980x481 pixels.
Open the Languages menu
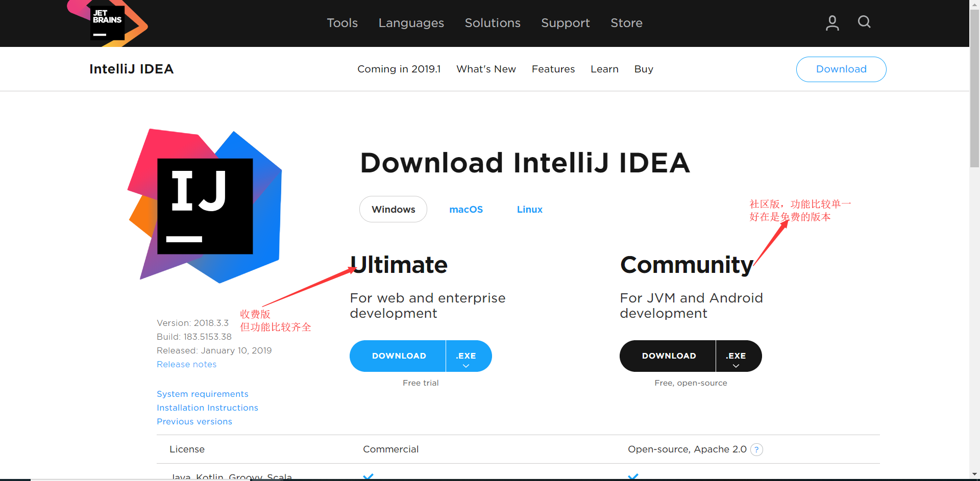pos(411,23)
